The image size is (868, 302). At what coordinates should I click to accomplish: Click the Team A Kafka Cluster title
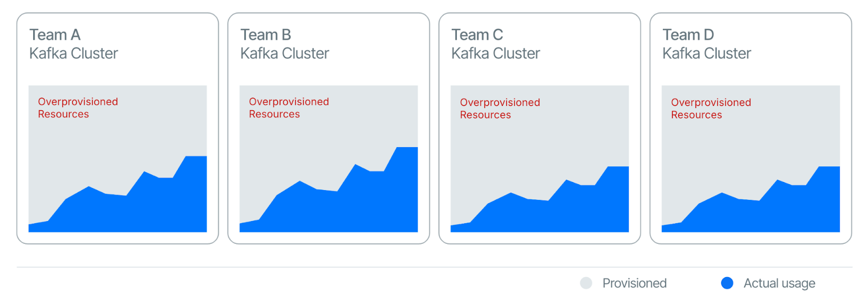(x=73, y=44)
